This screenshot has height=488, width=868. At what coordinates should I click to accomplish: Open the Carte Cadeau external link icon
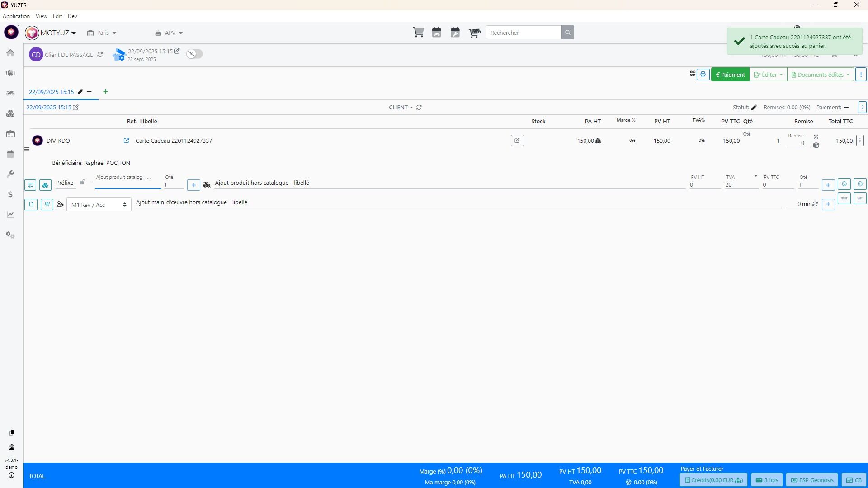pos(126,141)
